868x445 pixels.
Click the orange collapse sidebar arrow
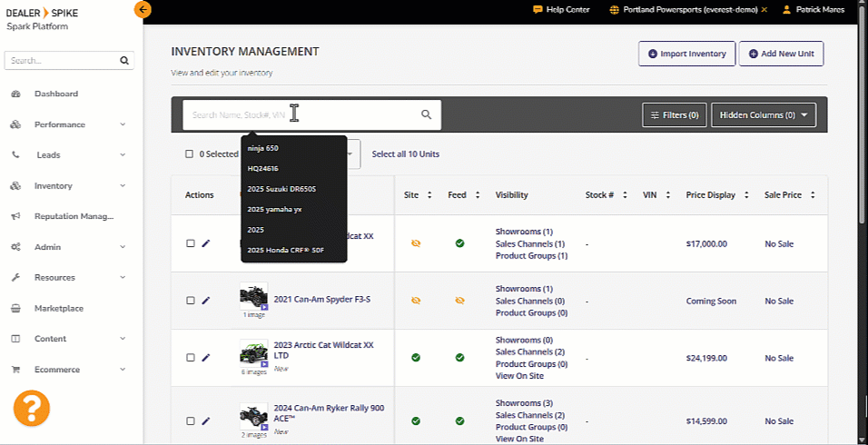click(x=143, y=10)
